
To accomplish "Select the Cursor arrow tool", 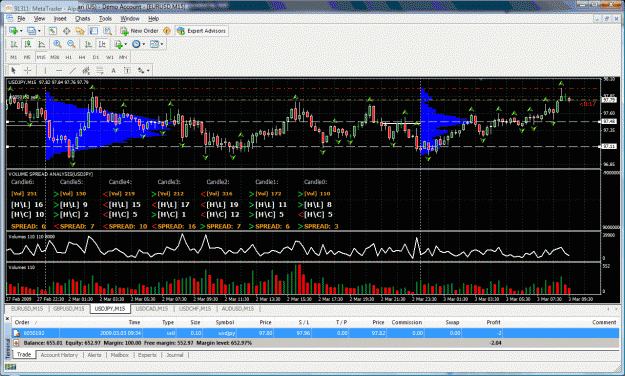I will (x=14, y=71).
